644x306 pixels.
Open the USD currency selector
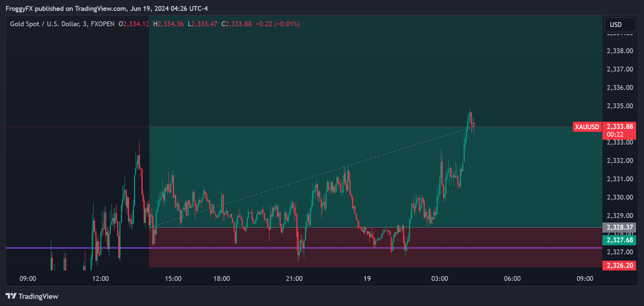click(620, 25)
